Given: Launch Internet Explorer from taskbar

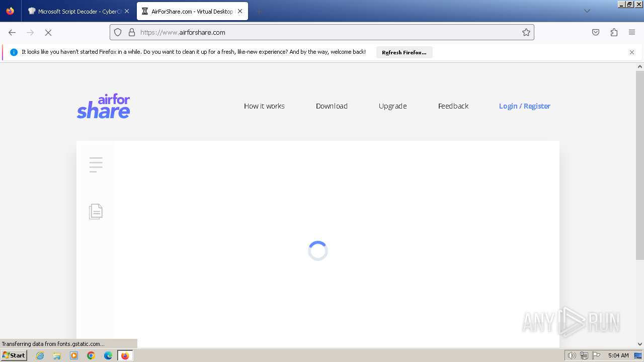Looking at the screenshot, I should (40, 355).
